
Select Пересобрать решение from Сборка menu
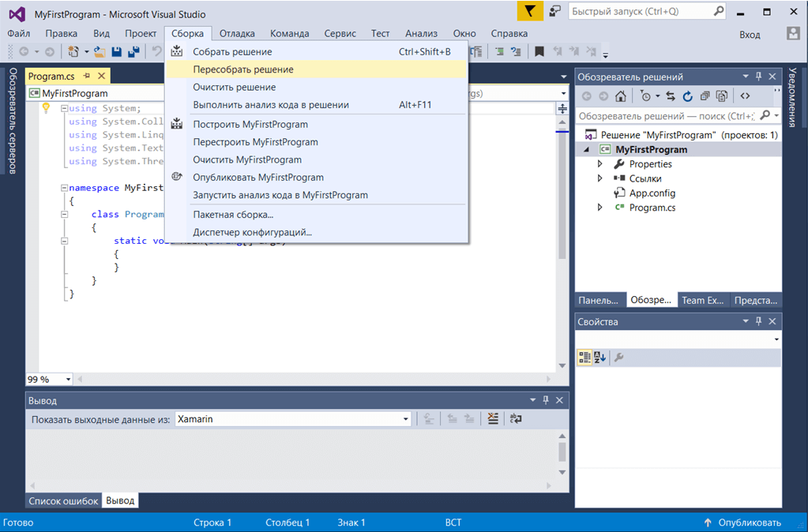[x=317, y=69]
